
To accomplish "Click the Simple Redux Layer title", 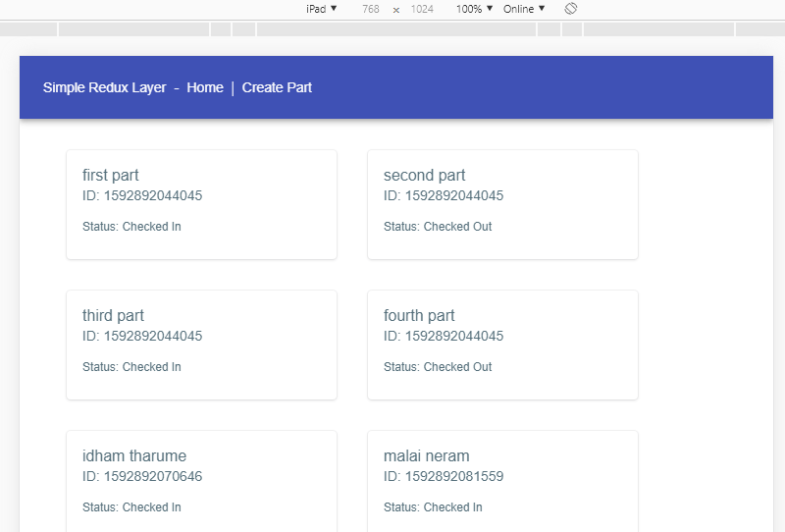I will [x=104, y=87].
